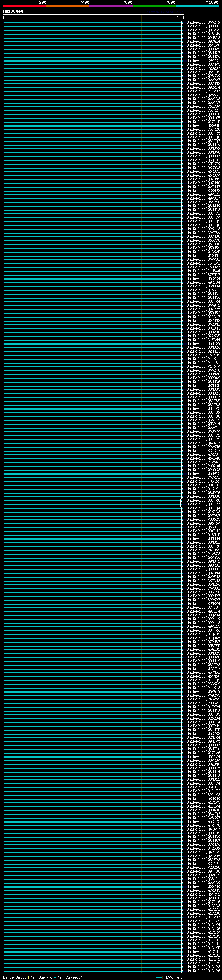
Task: Select hit UniRef100_A4S1W0
Action: coord(203,34)
